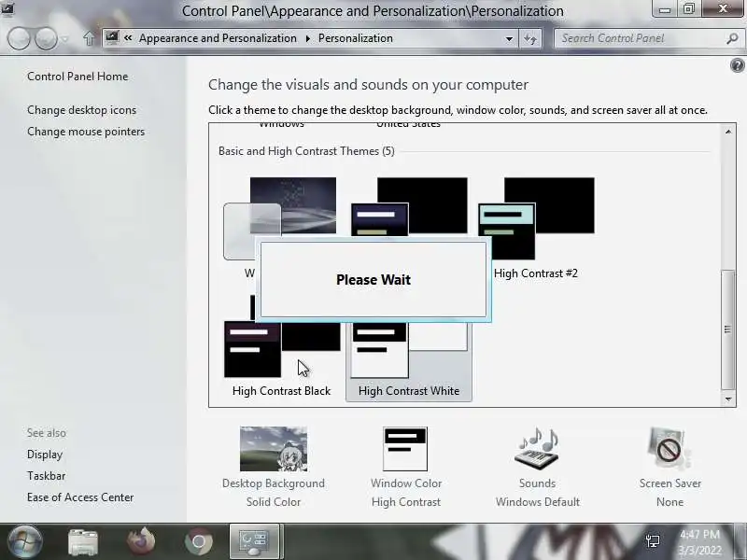Select the Personalization breadcrumb
Image resolution: width=747 pixels, height=560 pixels.
(x=356, y=38)
